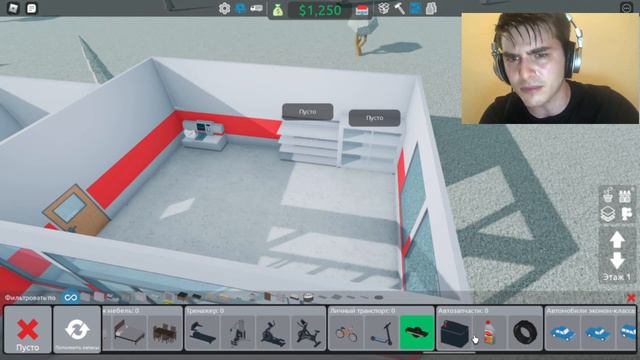
Task: Open the settings gear in top bar
Action: coord(224,8)
